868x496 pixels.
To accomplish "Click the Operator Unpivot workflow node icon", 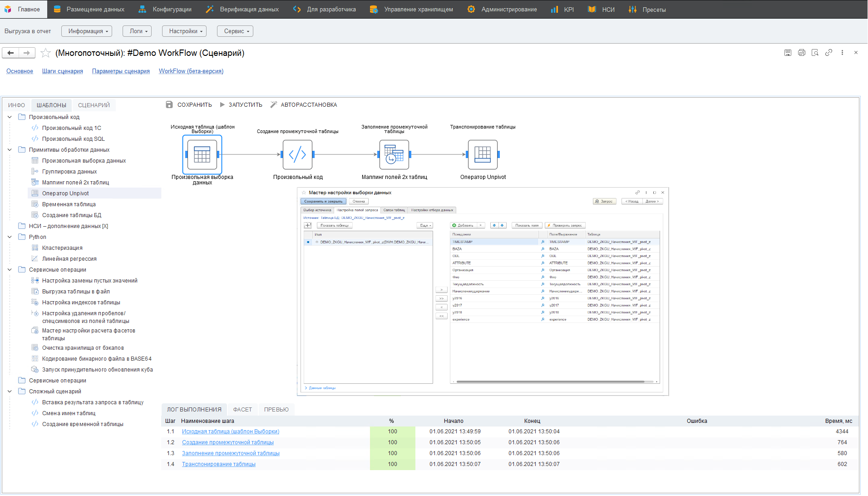I will [483, 154].
